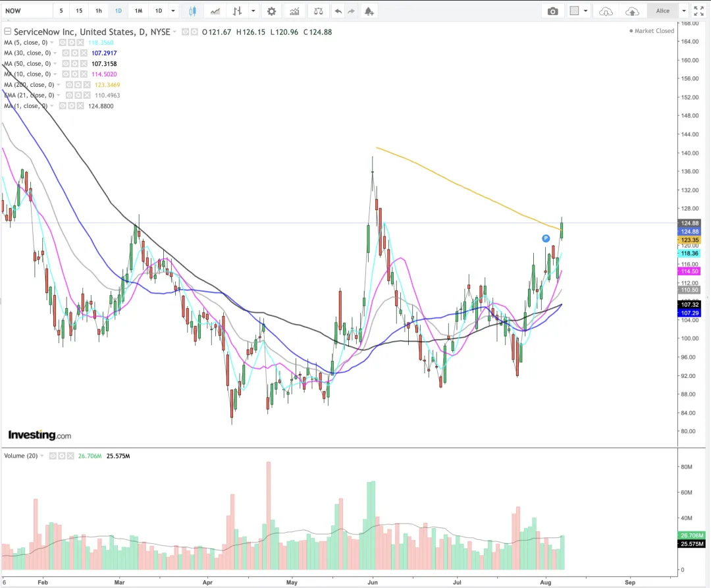Toggle visibility eye of MA (30, close, 0)
711x588 pixels.
coord(66,53)
